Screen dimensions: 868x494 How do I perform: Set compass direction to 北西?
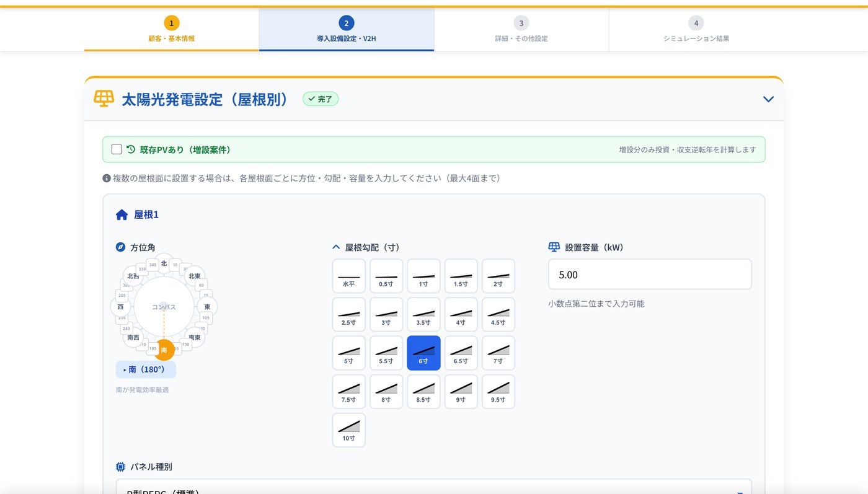click(x=133, y=276)
